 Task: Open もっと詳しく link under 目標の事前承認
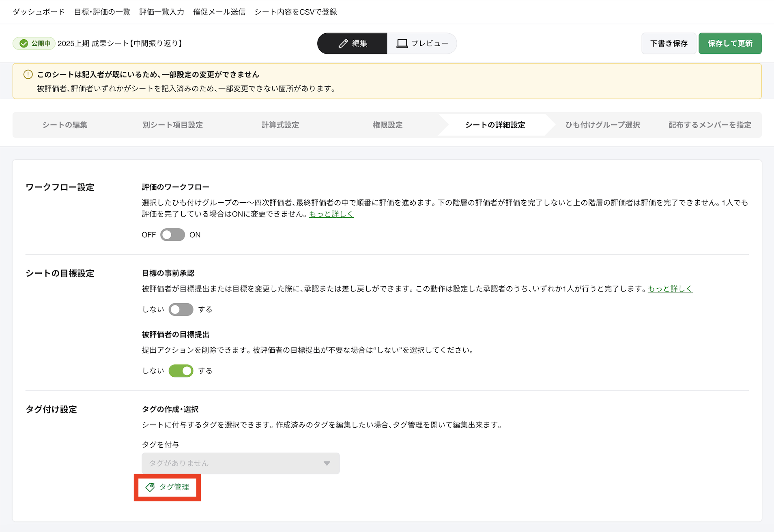[x=670, y=289]
